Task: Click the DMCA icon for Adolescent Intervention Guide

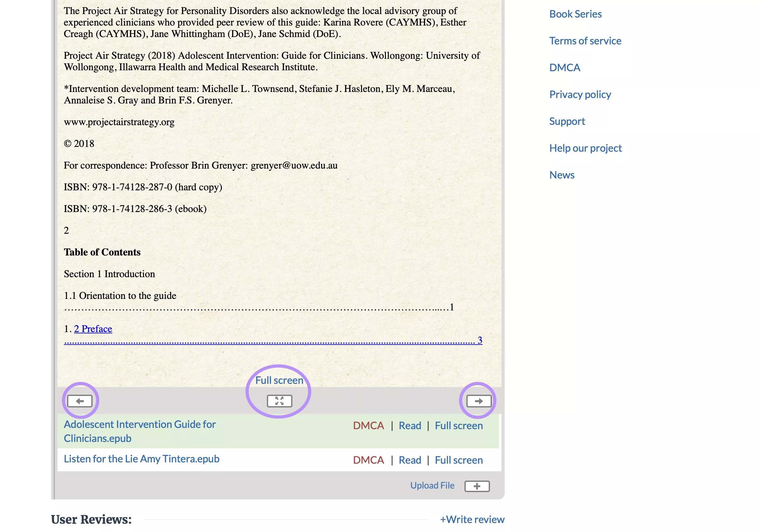Action: (x=368, y=425)
